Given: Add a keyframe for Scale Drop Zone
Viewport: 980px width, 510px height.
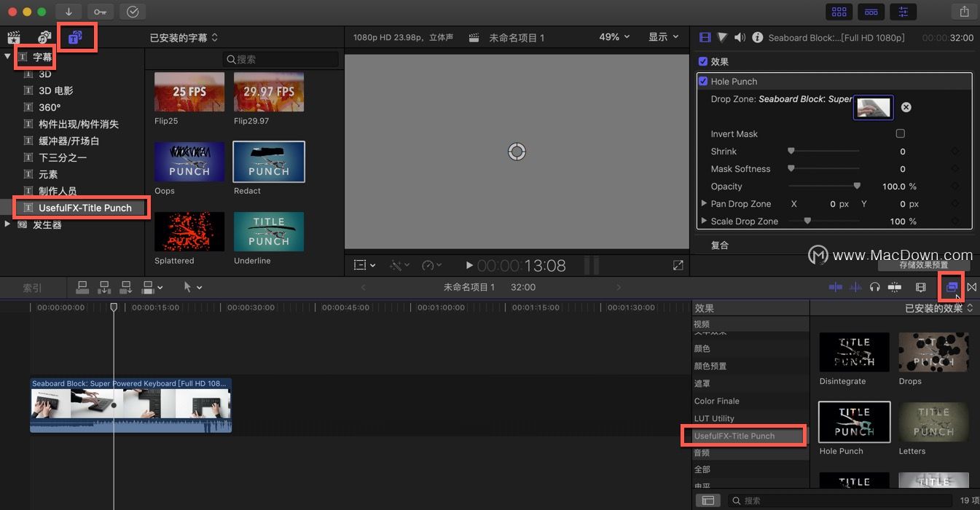Looking at the screenshot, I should click(955, 221).
